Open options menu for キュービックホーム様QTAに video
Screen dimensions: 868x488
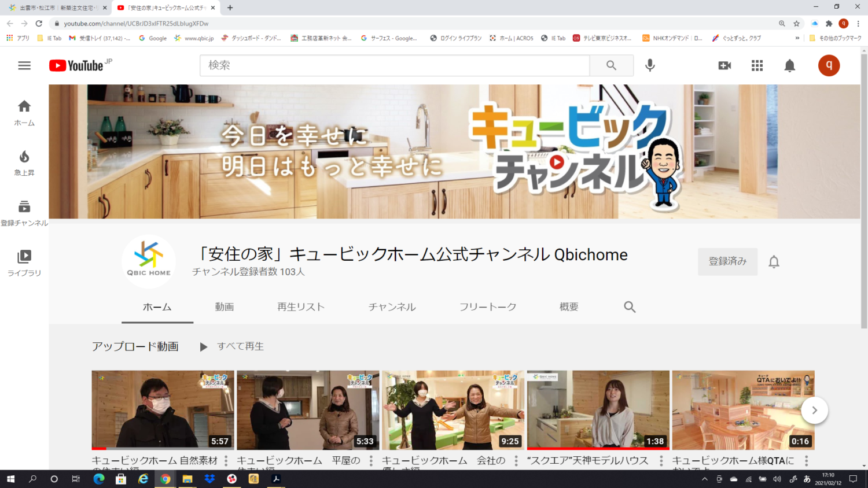pyautogui.click(x=807, y=461)
